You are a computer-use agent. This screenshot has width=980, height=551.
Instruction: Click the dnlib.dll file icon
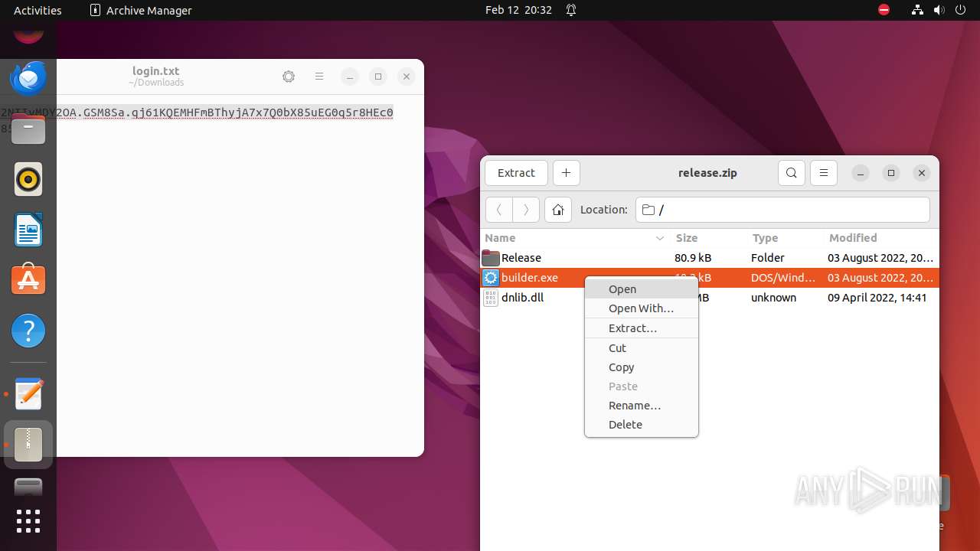click(x=491, y=298)
